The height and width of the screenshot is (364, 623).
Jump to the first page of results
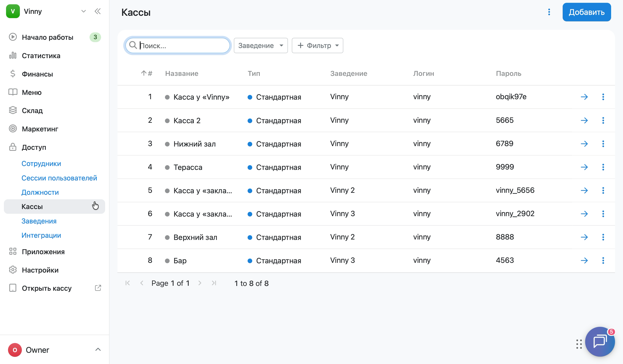128,283
